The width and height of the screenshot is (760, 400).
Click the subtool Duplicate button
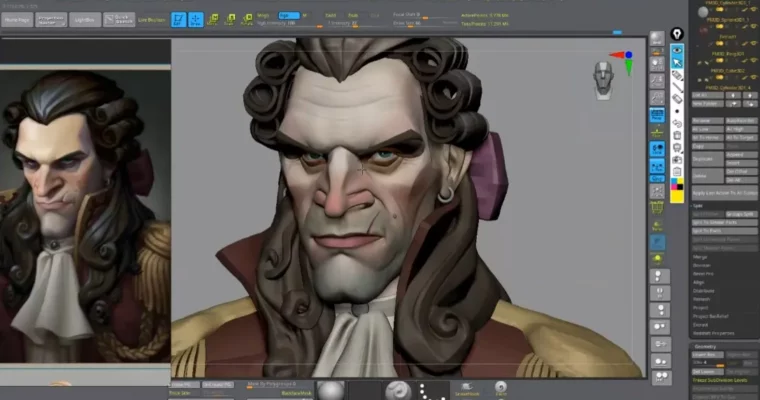[708, 159]
